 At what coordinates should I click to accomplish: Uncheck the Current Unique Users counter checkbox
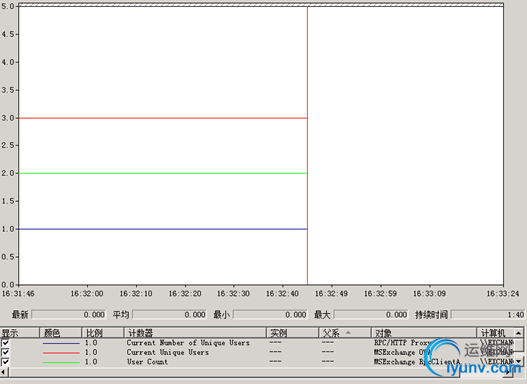(x=5, y=352)
